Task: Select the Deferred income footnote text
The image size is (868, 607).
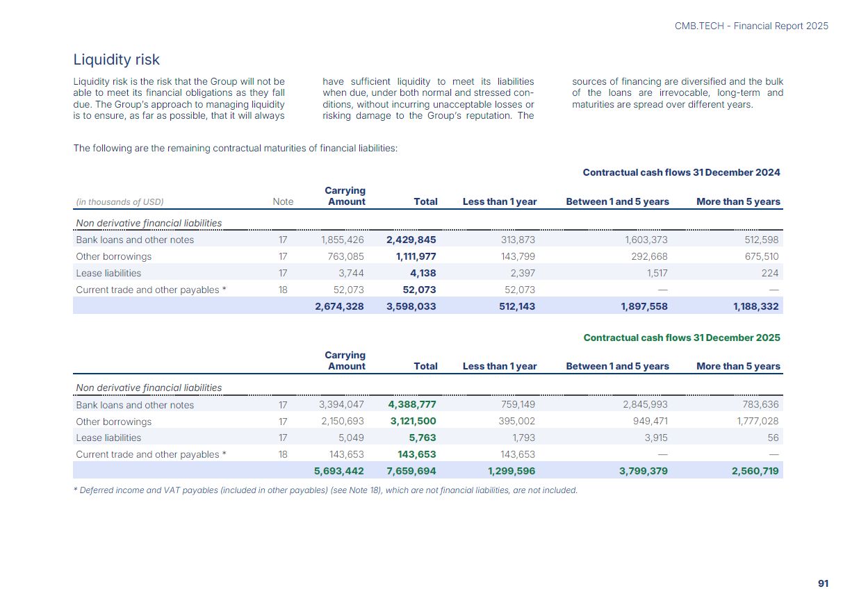Action: tap(325, 490)
